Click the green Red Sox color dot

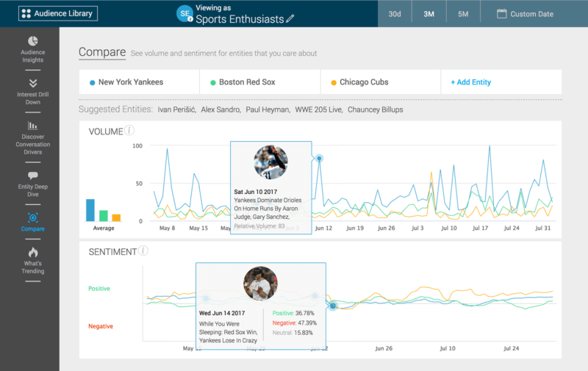point(213,83)
